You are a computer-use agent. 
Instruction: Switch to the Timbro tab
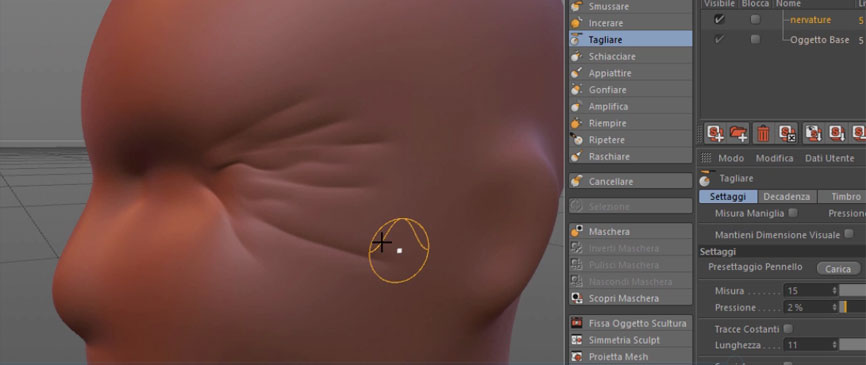(x=841, y=197)
